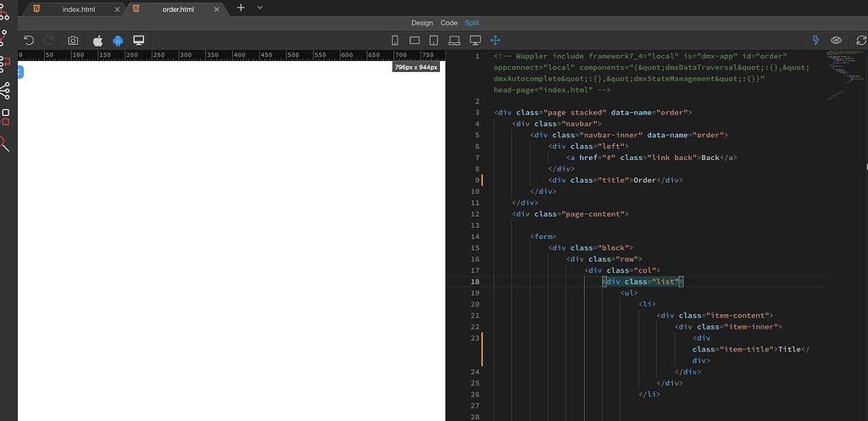Open the red magnifier search icon

4,144
